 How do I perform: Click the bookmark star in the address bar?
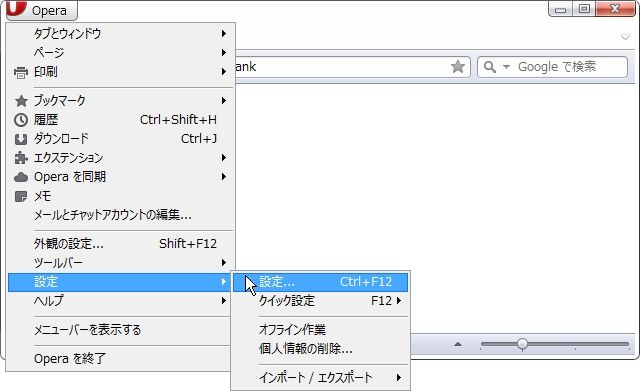(458, 67)
